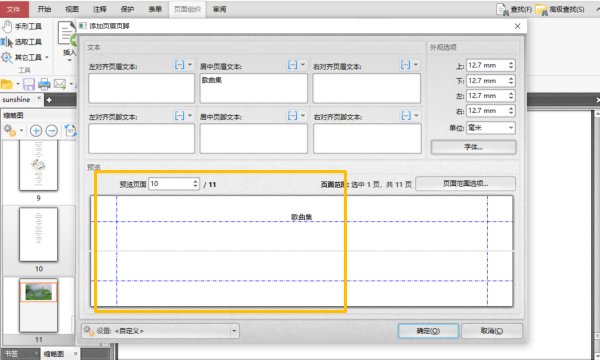
Task: Select page 9 thumbnail
Action: click(x=38, y=165)
